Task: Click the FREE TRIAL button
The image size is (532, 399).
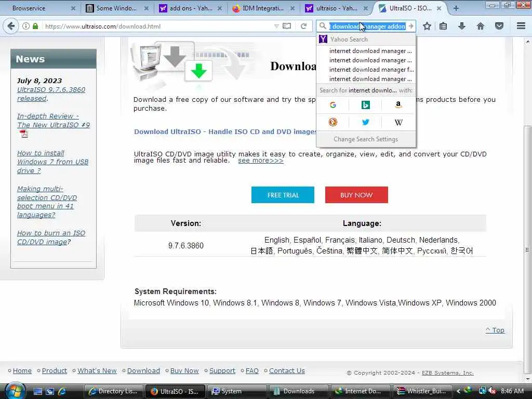Action: (283, 195)
